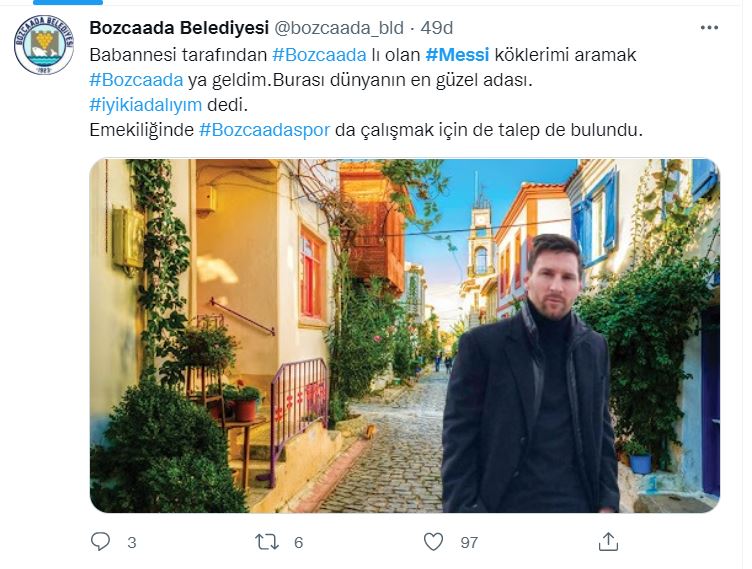Open the attached street photo
Screen dimensions: 752x569
click(405, 336)
